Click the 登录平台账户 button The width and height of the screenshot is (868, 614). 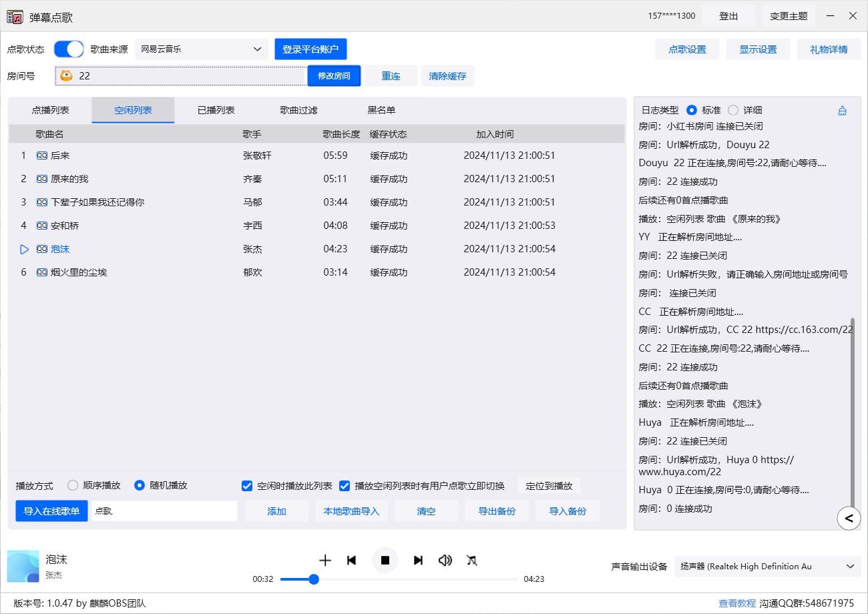[x=310, y=49]
